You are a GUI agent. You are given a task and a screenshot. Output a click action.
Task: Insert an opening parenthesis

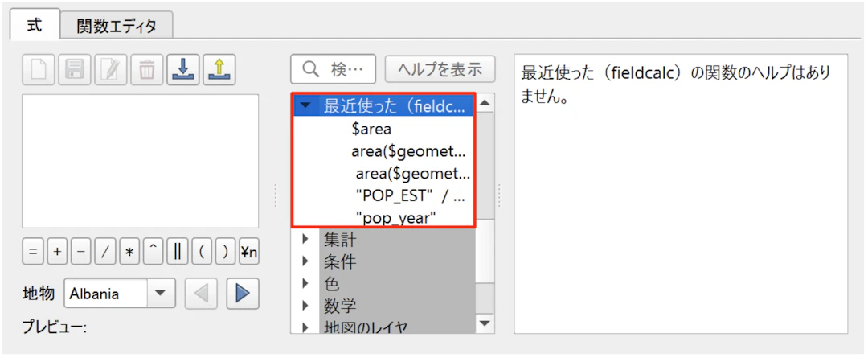(202, 252)
